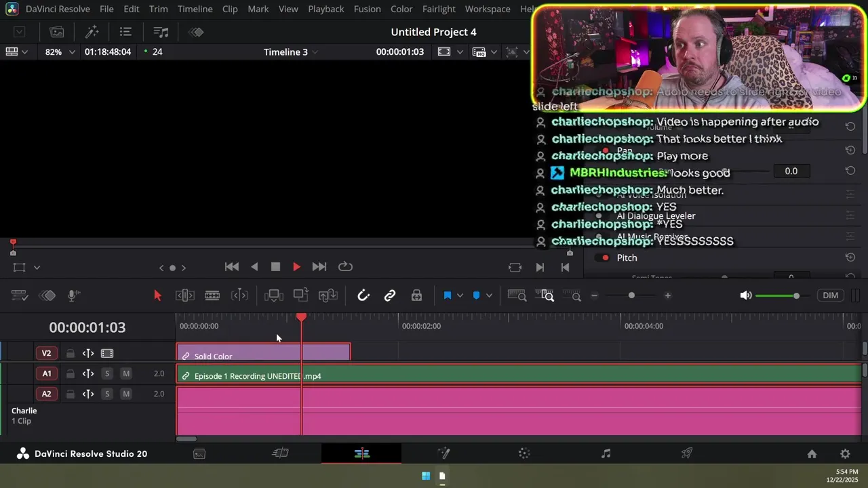Open flag color dropdown arrow
Viewport: 868px width, 488px height.
[460, 296]
